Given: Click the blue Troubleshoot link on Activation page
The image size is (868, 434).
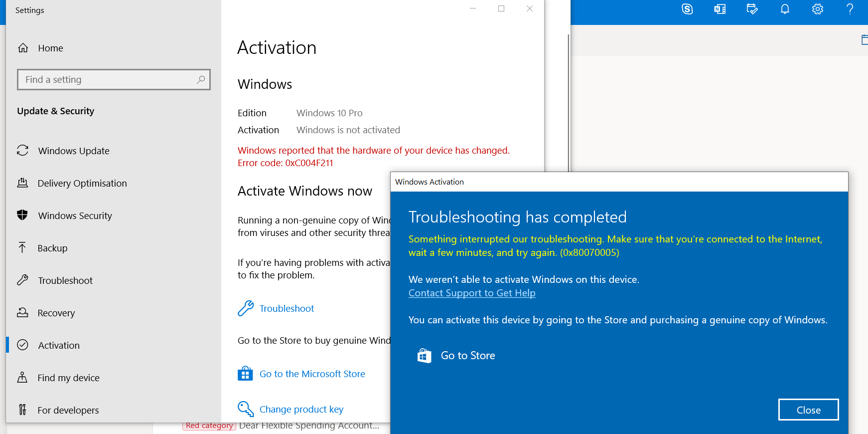Looking at the screenshot, I should (287, 308).
